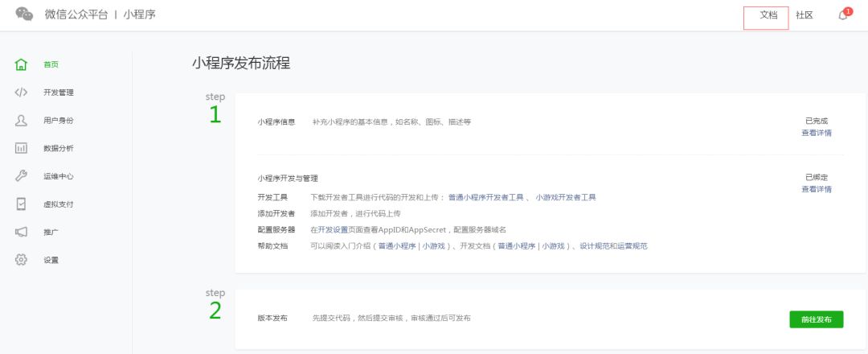Select the 推广 megaphone icon
The width and height of the screenshot is (868, 354).
[21, 233]
